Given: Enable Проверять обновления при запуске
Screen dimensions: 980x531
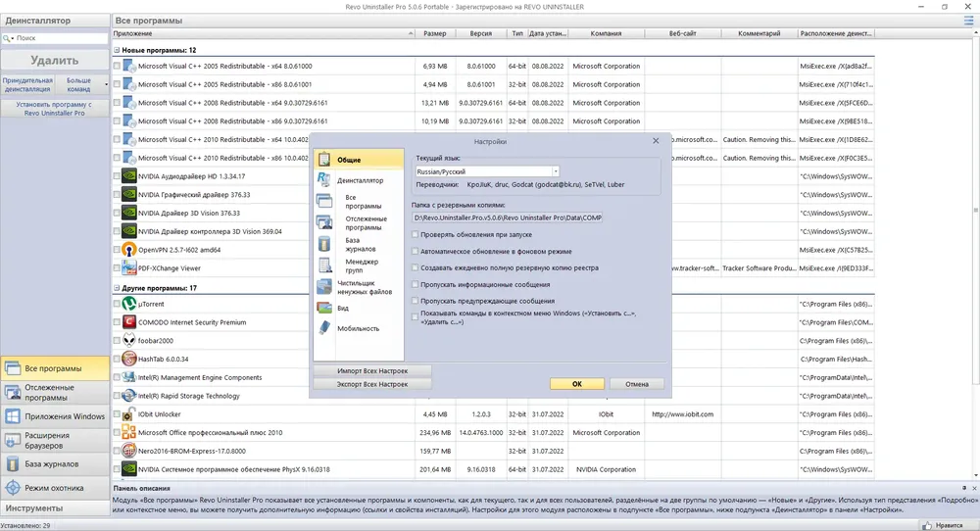Looking at the screenshot, I should (415, 234).
